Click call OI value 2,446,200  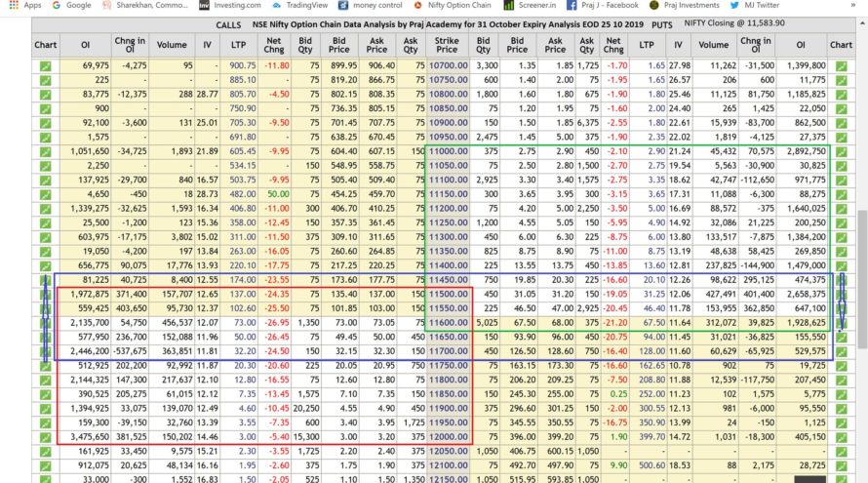click(x=90, y=351)
